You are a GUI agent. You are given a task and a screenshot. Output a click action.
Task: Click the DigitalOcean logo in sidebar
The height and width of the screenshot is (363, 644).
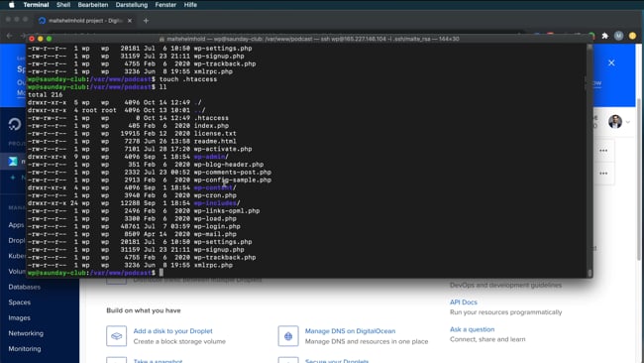click(15, 124)
